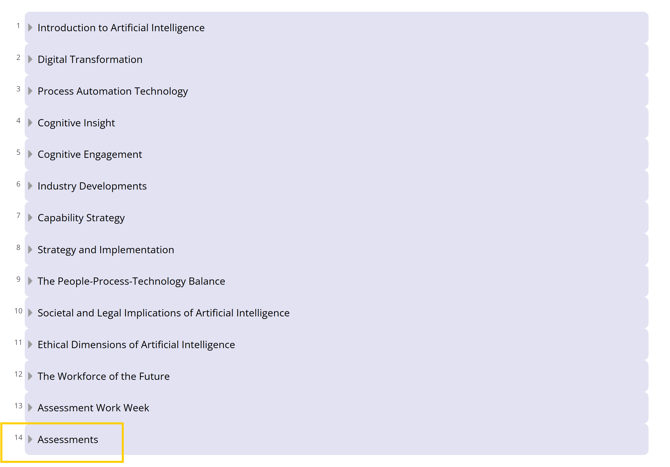Select the Industry Developments module title
This screenshot has width=670, height=467.
(x=92, y=186)
